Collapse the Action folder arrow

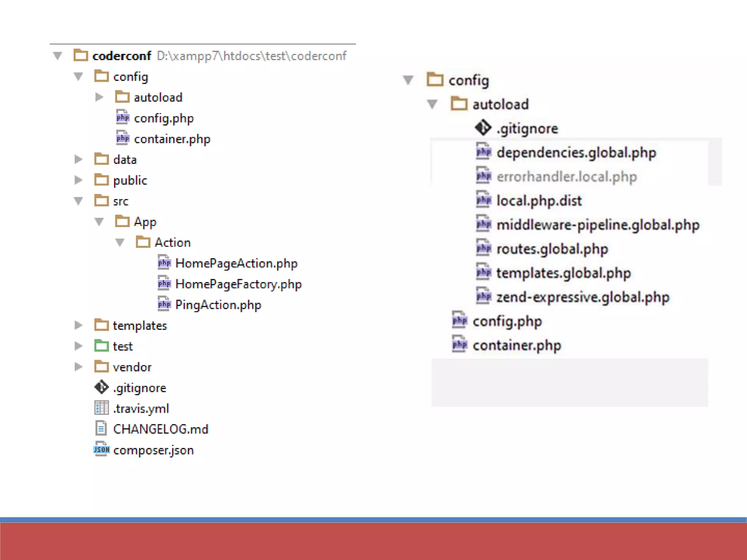(x=120, y=242)
